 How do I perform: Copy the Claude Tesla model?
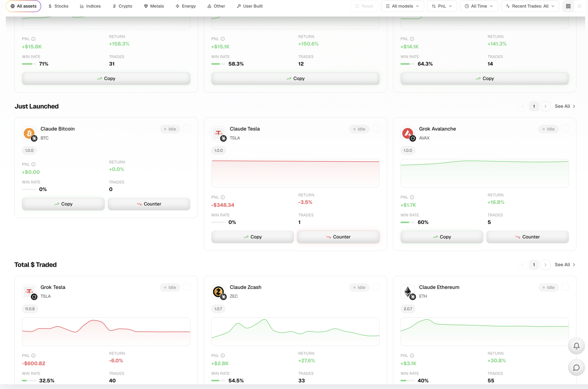pos(252,237)
